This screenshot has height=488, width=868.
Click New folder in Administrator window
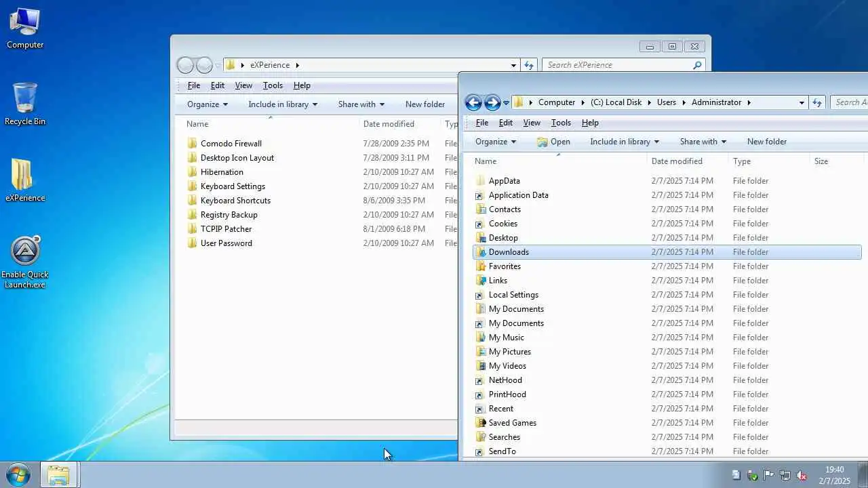pyautogui.click(x=767, y=142)
